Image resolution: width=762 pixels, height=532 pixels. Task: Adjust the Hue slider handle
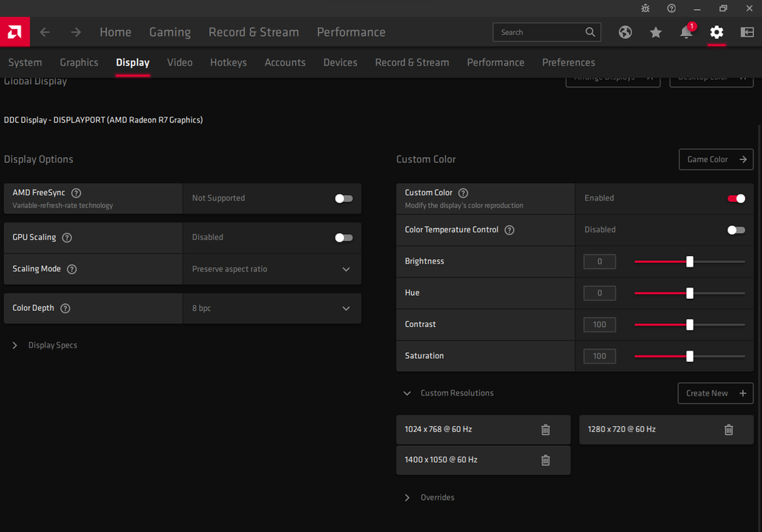pyautogui.click(x=690, y=293)
